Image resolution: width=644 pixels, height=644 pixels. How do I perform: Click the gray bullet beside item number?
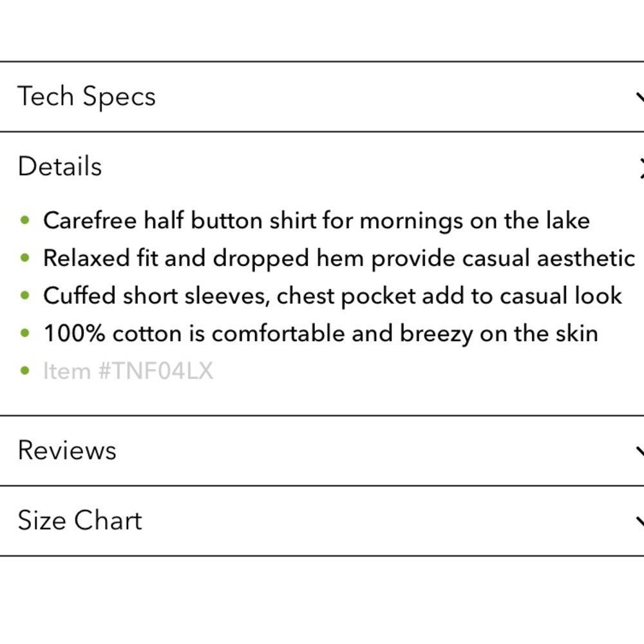pyautogui.click(x=25, y=370)
